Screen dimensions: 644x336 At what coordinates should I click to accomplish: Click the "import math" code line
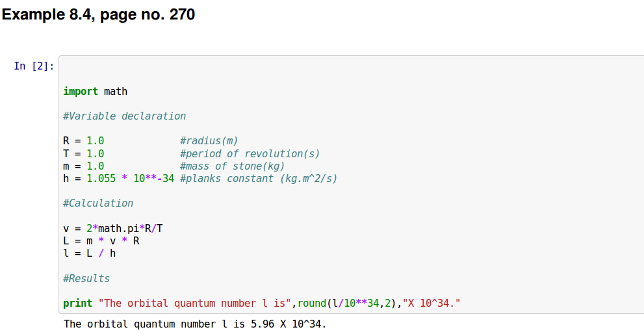pyautogui.click(x=95, y=91)
